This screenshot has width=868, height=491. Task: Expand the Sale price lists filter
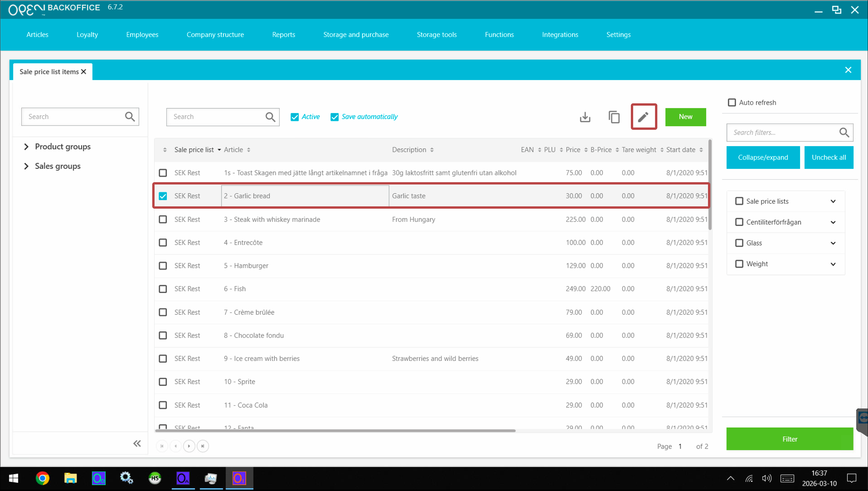coord(833,201)
